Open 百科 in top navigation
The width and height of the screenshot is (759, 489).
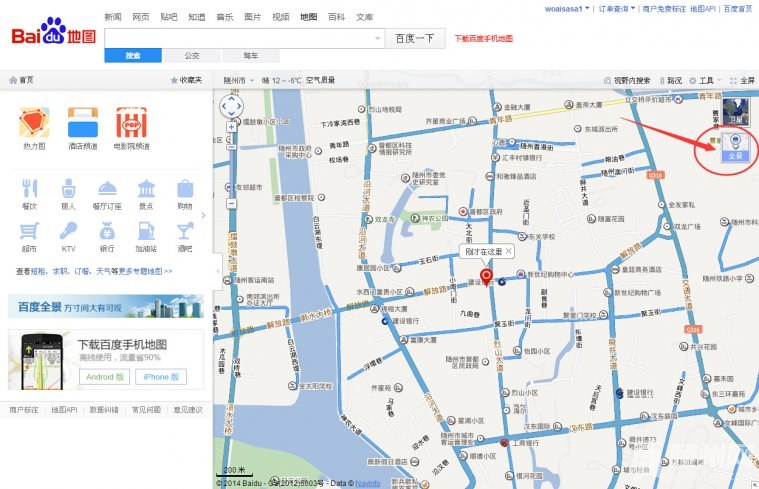(x=336, y=17)
